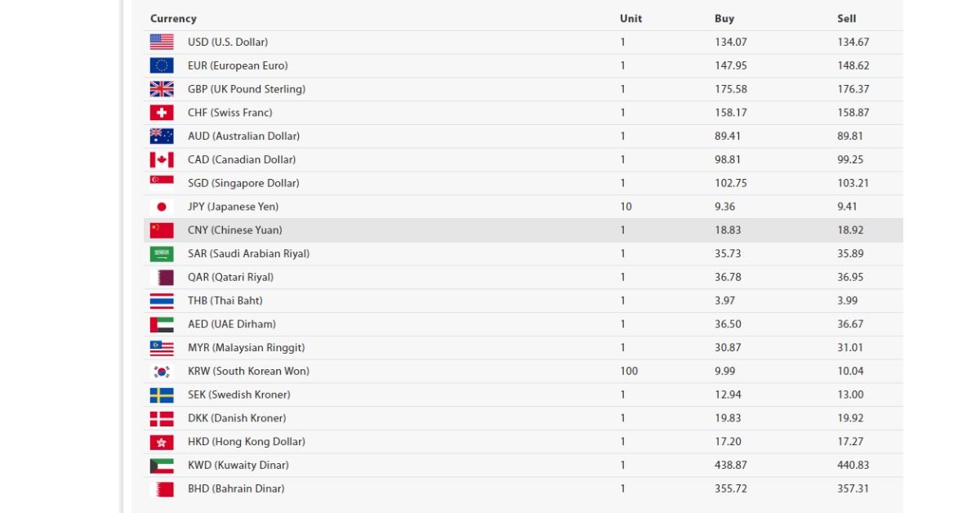Click the Hong Kong flag icon

(x=162, y=442)
